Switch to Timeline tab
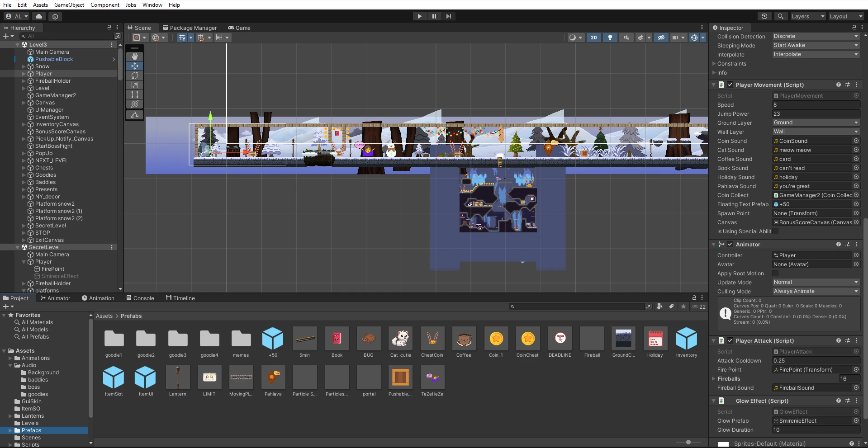The height and width of the screenshot is (448, 868). (180, 298)
